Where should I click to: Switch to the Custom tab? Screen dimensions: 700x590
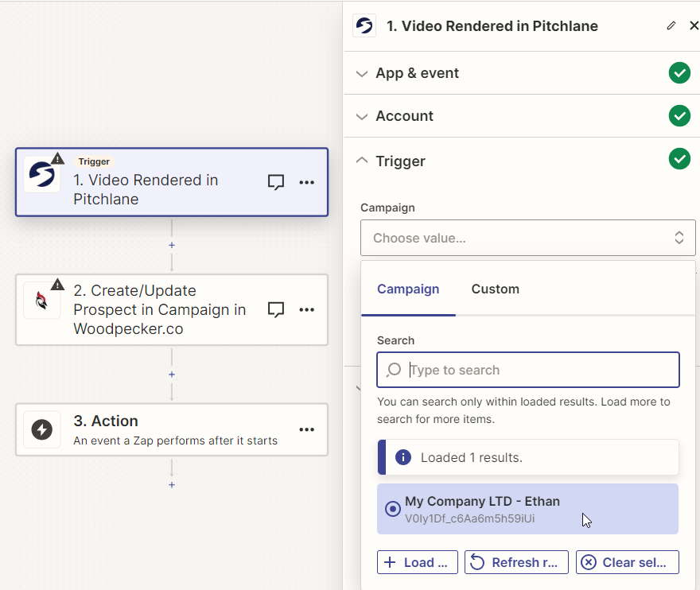(x=495, y=289)
